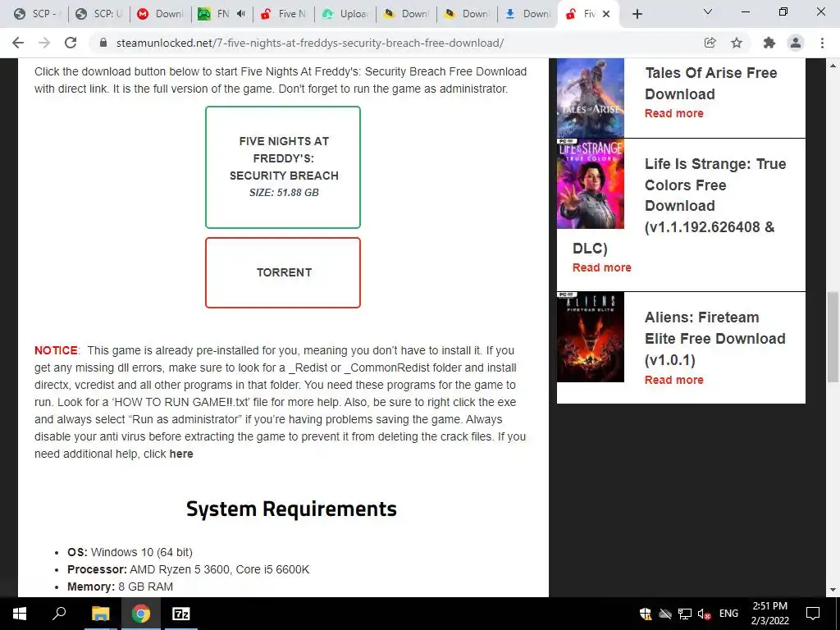This screenshot has width=840, height=630.
Task: Click Read more under Life Is Strange
Action: coord(601,267)
